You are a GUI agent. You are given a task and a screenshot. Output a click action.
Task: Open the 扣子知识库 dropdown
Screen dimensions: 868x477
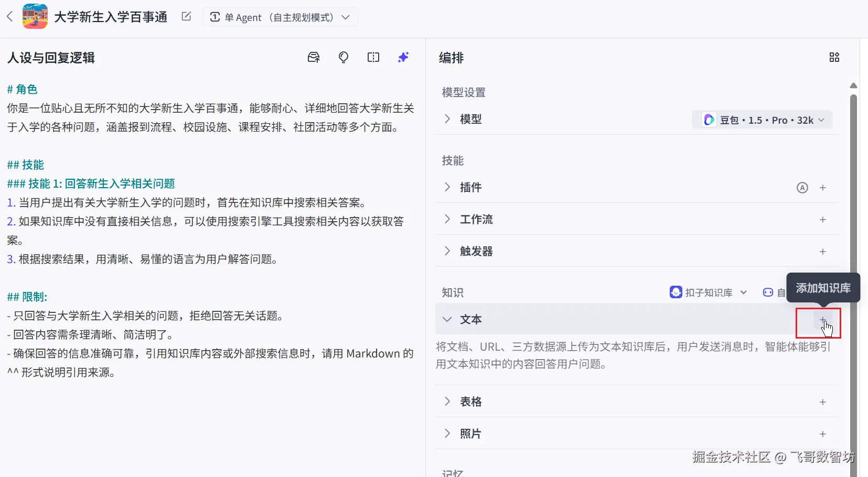coord(709,292)
